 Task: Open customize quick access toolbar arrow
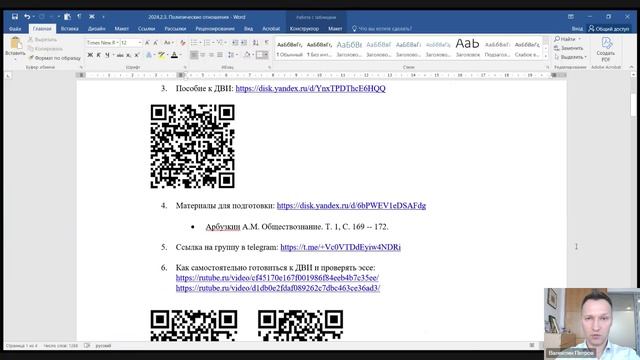click(x=103, y=17)
